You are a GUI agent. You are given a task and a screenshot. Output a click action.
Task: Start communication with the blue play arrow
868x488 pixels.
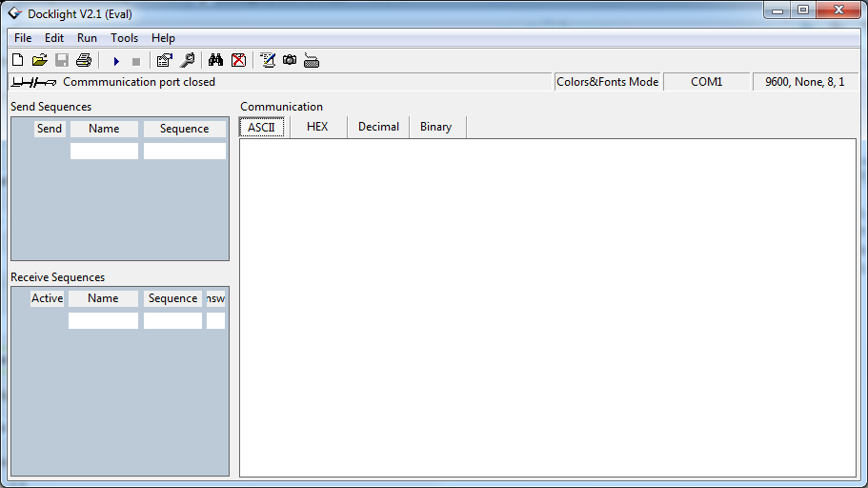[116, 61]
